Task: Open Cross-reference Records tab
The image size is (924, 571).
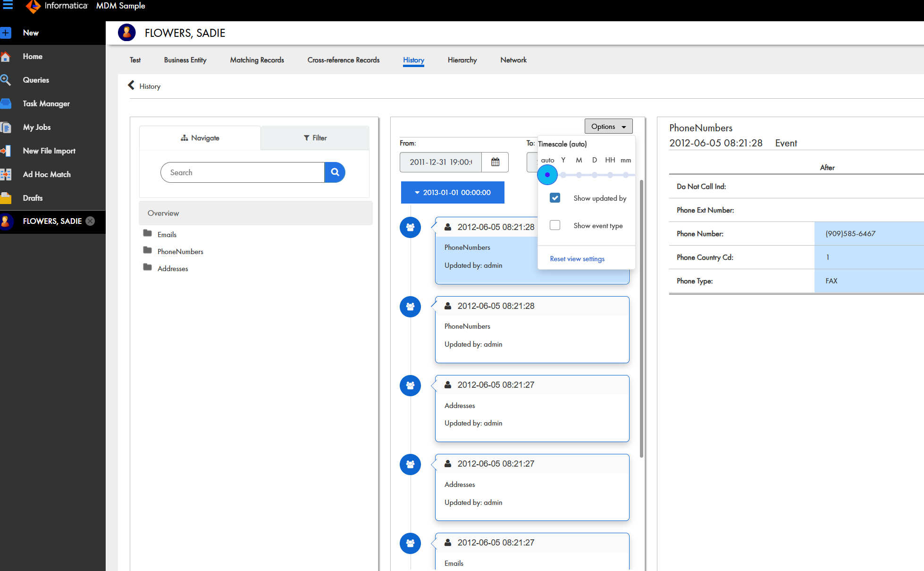Action: [344, 60]
